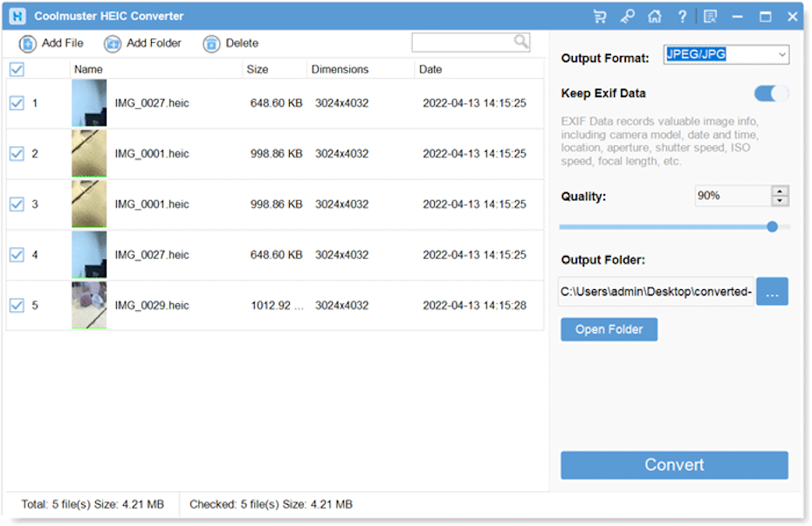Click file name IMG_0001.heic in row 3

[152, 204]
